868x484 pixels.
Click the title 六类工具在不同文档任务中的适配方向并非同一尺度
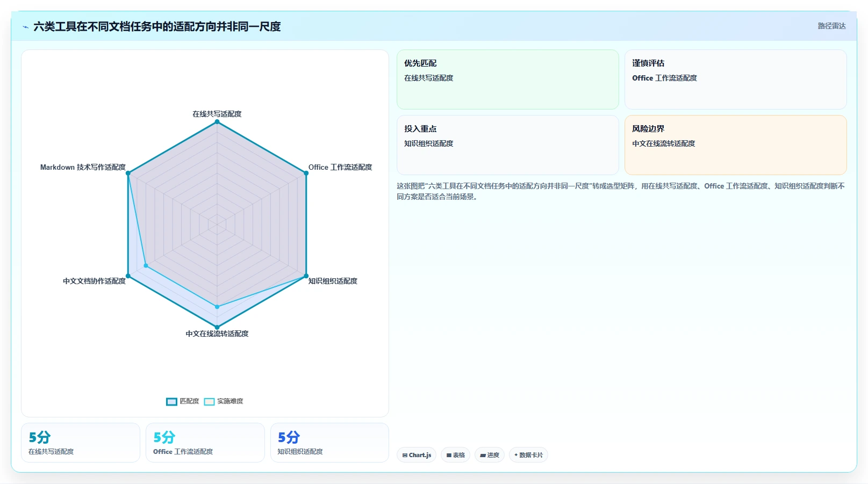point(157,26)
